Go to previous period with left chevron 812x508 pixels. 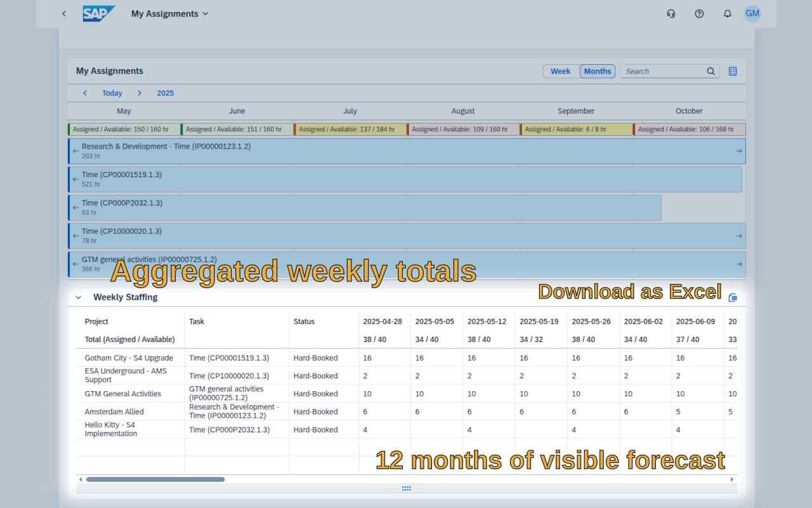85,93
